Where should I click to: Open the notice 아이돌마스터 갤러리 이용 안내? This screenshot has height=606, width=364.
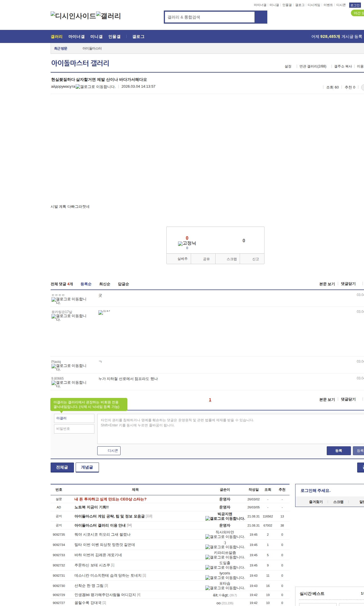pyautogui.click(x=100, y=525)
